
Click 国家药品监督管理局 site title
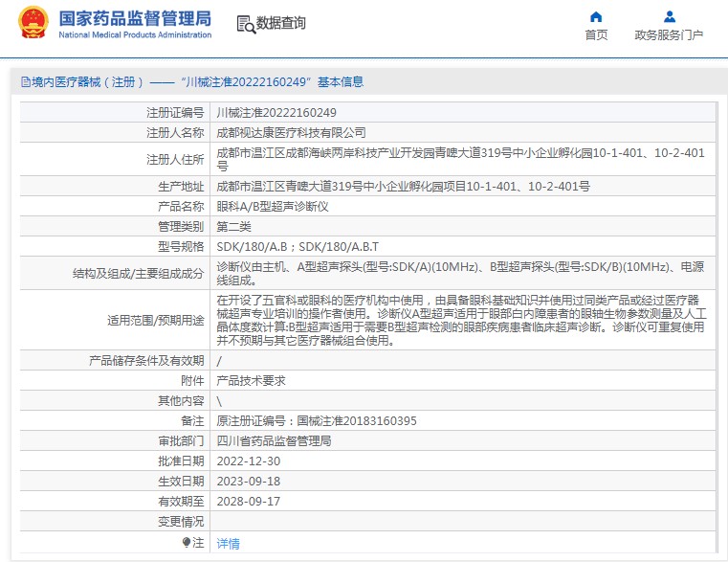pyautogui.click(x=135, y=18)
